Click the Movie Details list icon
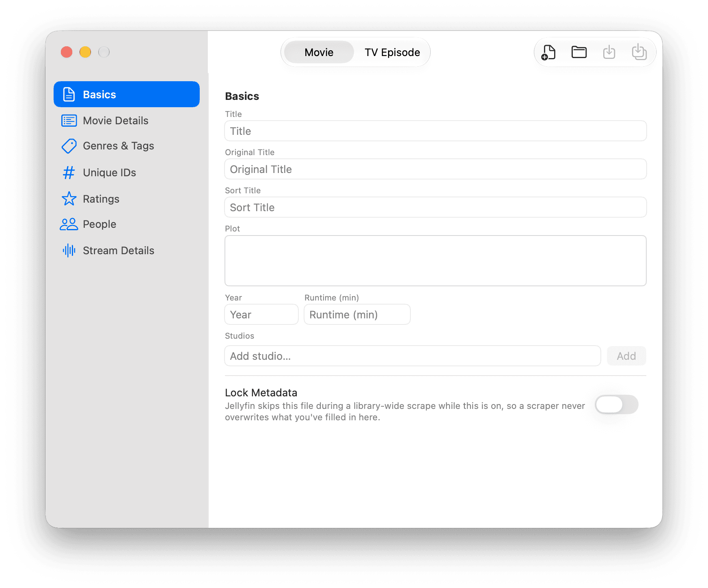Viewport: 708px width, 588px height. [69, 121]
